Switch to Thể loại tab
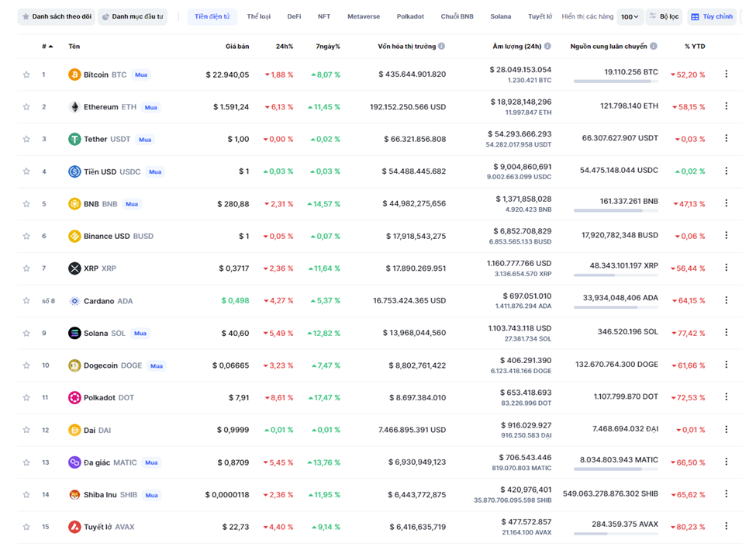The width and height of the screenshot is (756, 547). coord(259,16)
